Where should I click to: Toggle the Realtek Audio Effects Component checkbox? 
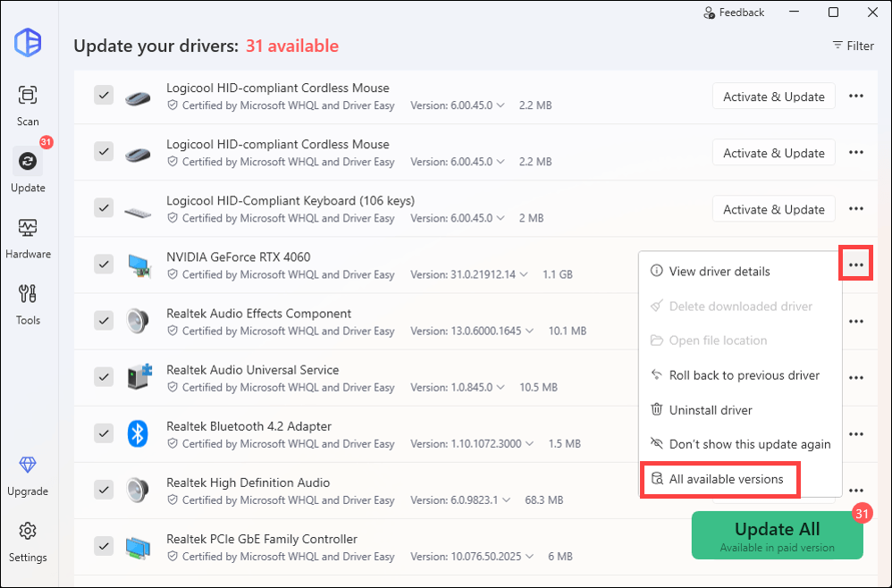click(x=104, y=320)
